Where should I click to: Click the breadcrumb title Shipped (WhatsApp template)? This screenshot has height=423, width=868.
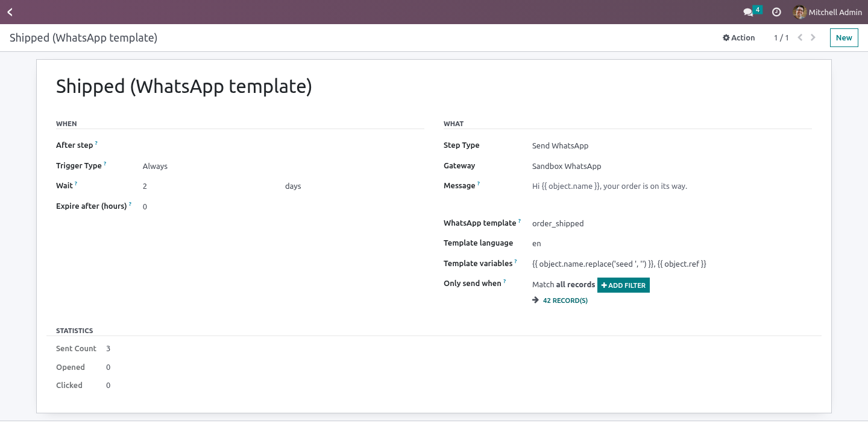(x=83, y=37)
